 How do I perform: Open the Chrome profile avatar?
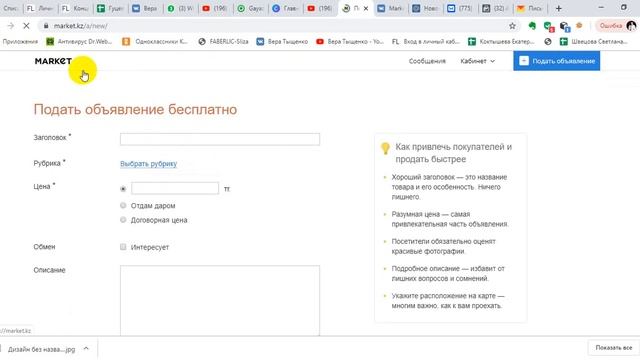[631, 26]
